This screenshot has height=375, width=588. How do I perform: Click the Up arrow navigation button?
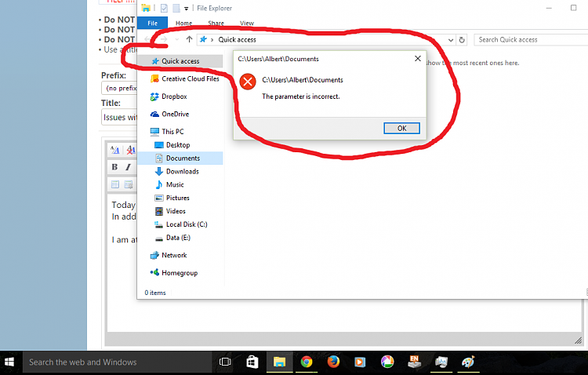(189, 39)
